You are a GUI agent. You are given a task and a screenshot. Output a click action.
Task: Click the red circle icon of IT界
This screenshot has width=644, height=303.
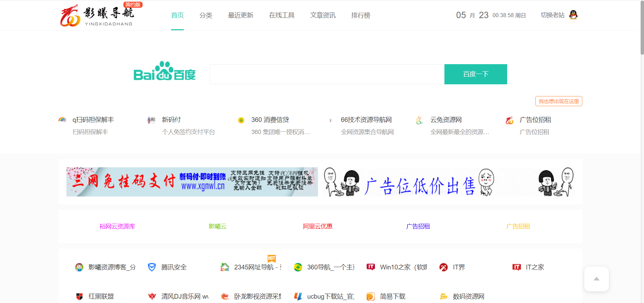pos(443,267)
